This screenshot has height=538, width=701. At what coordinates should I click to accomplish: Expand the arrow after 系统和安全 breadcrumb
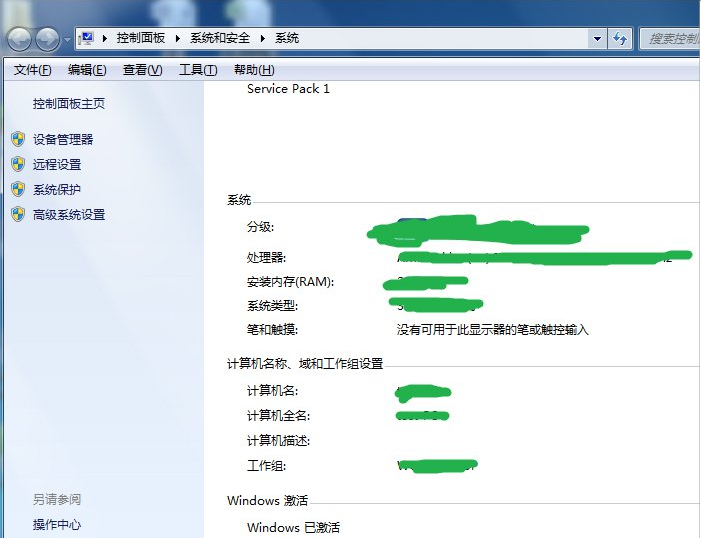pos(265,38)
